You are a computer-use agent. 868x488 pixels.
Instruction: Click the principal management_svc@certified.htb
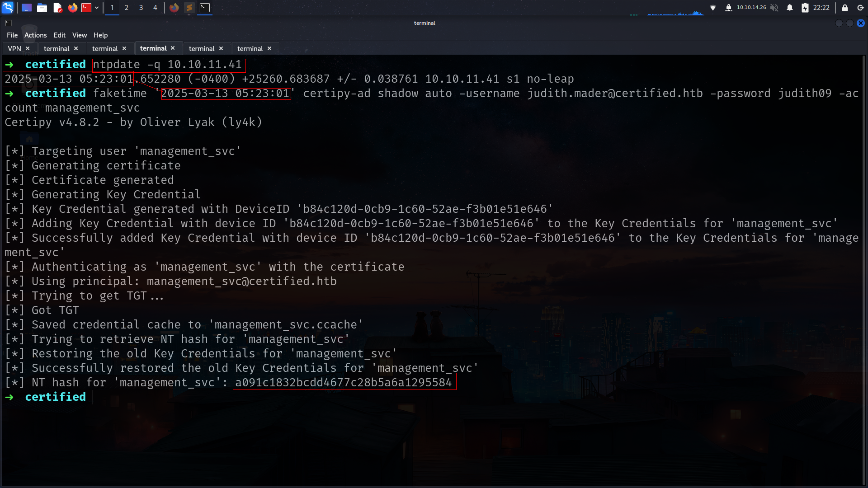tap(242, 281)
